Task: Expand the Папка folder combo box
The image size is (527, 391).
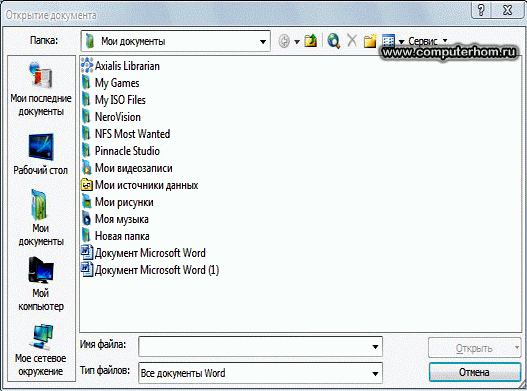Action: pyautogui.click(x=263, y=42)
